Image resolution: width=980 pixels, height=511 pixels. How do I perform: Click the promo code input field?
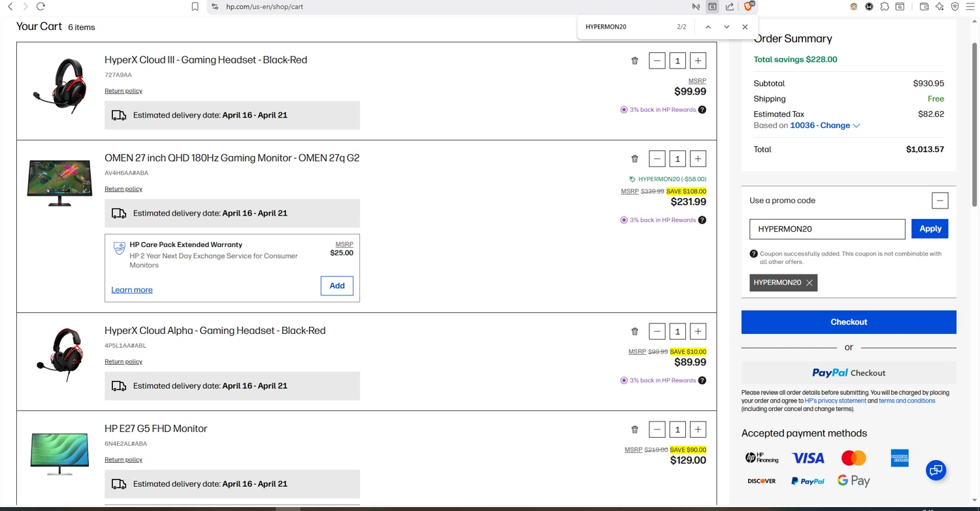pos(827,229)
